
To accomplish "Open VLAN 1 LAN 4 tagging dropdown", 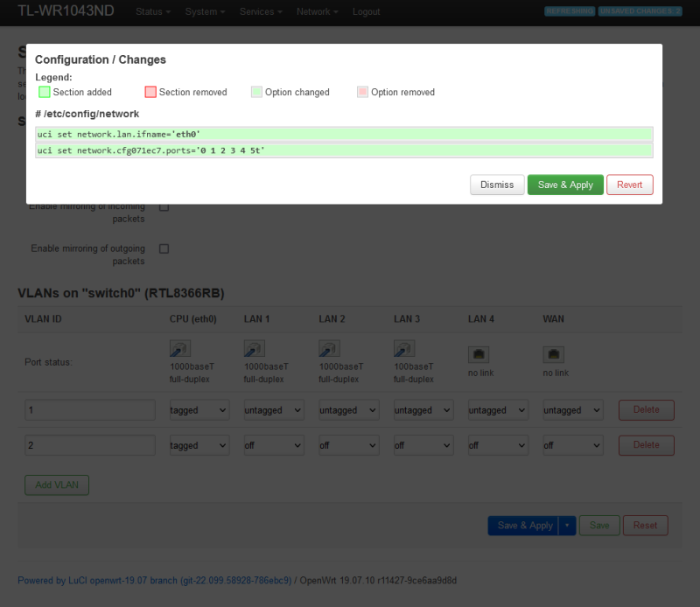I will 498,410.
